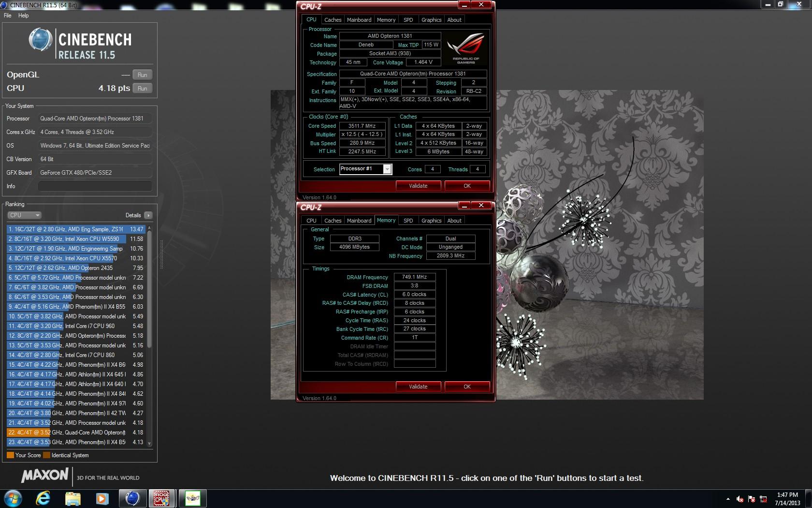Click the MAXON logo in Cinebench
Screen dimensions: 812x508
click(44, 476)
